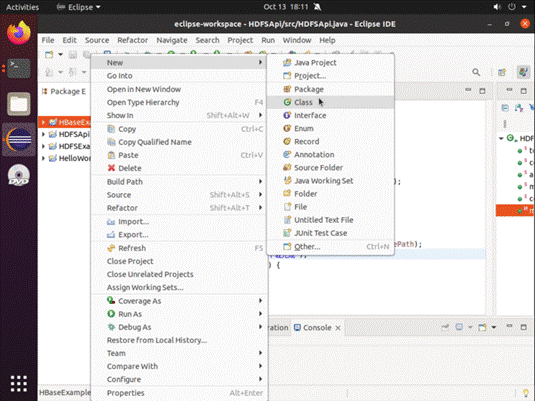Choose Open Type Hierarchy

179,102
